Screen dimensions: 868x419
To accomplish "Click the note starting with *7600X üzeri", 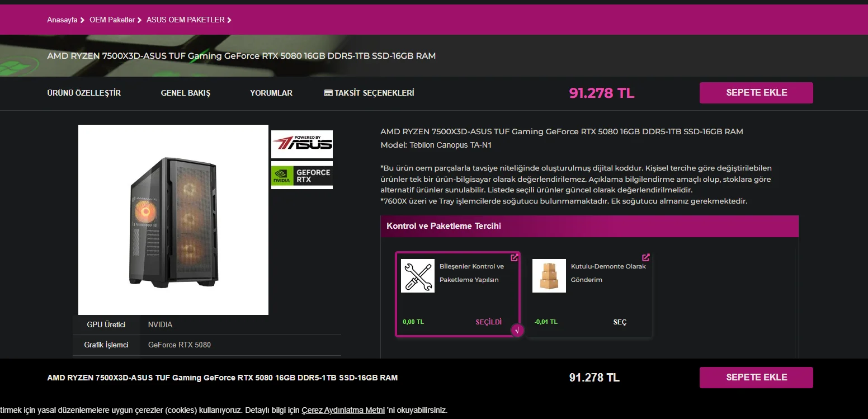I will tap(564, 201).
